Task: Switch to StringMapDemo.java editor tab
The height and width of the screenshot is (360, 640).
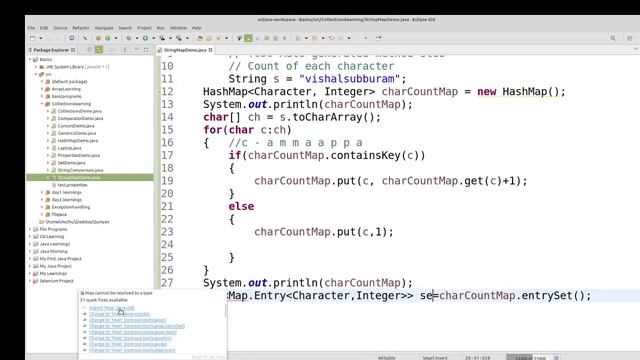Action: pyautogui.click(x=185, y=50)
